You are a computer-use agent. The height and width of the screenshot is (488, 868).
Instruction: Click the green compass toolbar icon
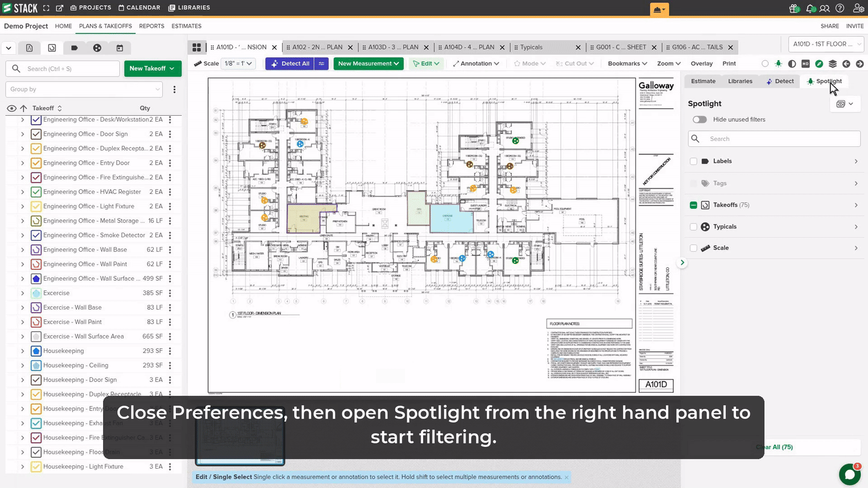pos(819,63)
